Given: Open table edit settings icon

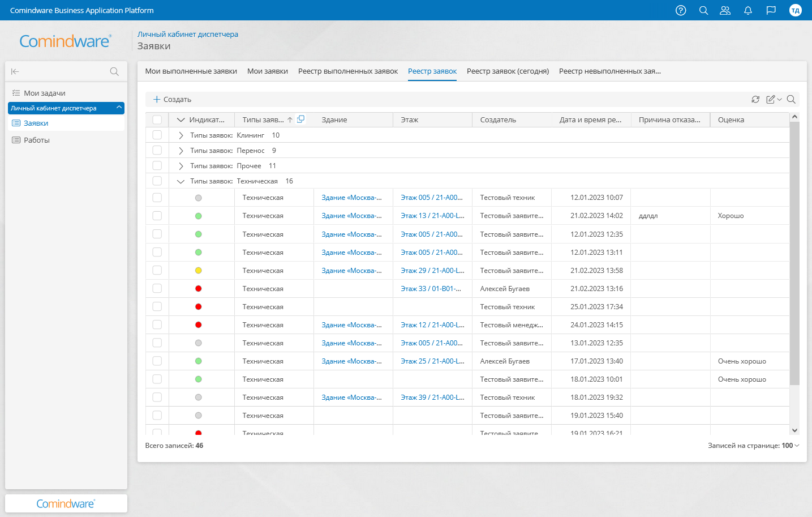Looking at the screenshot, I should 771,99.
